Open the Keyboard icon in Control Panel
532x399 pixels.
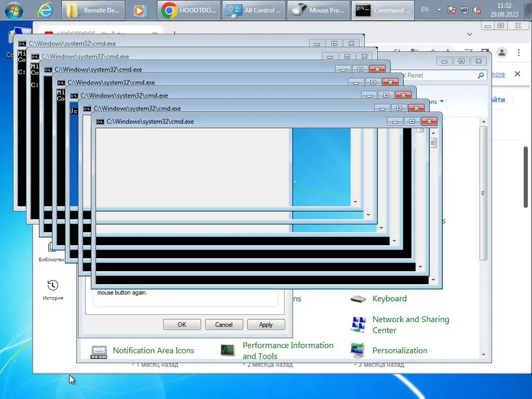(x=358, y=299)
